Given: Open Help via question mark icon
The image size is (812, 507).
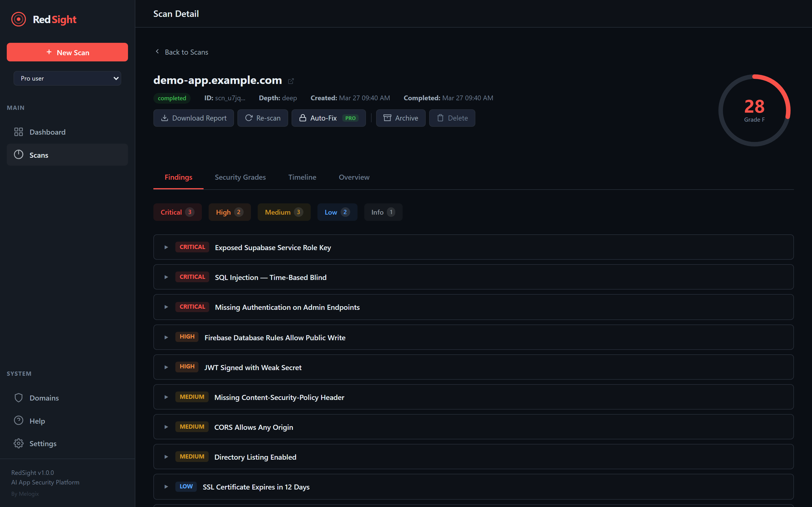Looking at the screenshot, I should click(18, 421).
